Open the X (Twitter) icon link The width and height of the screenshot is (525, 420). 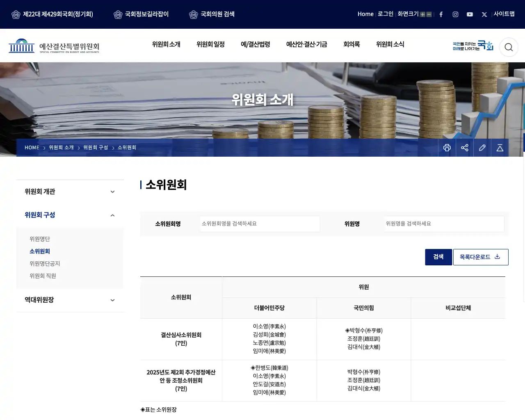coord(484,14)
